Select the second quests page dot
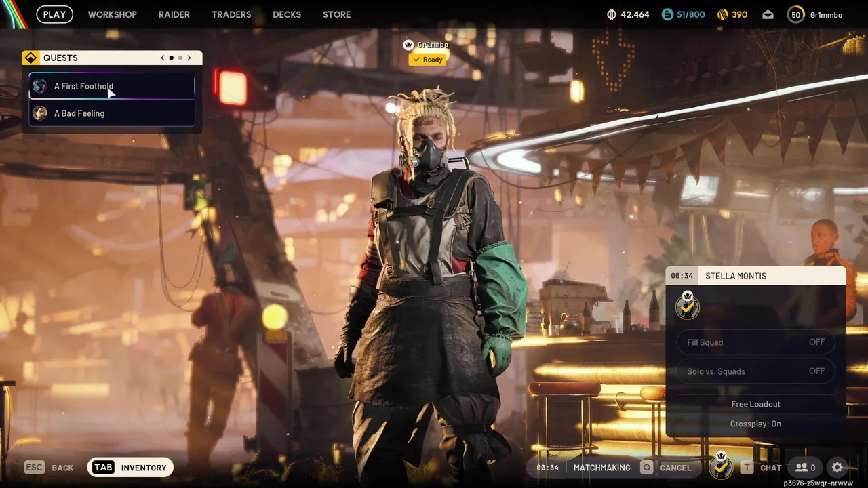 click(180, 58)
